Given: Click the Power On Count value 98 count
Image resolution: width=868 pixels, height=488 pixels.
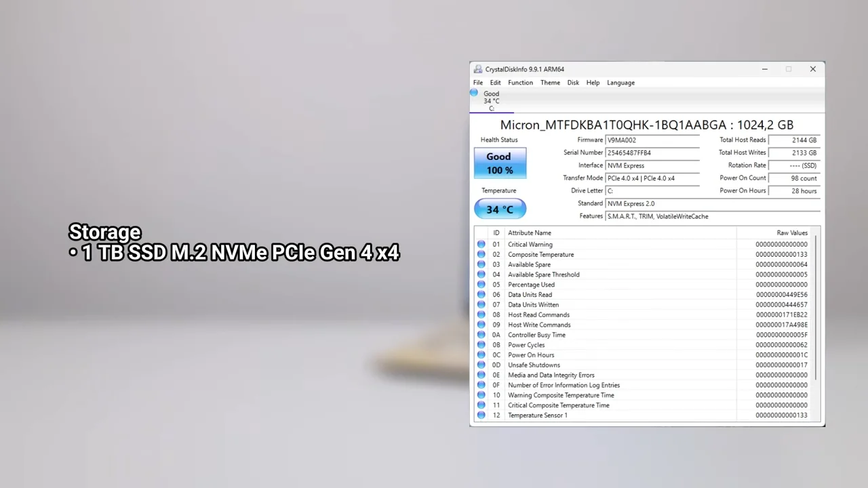Looking at the screenshot, I should (x=795, y=178).
